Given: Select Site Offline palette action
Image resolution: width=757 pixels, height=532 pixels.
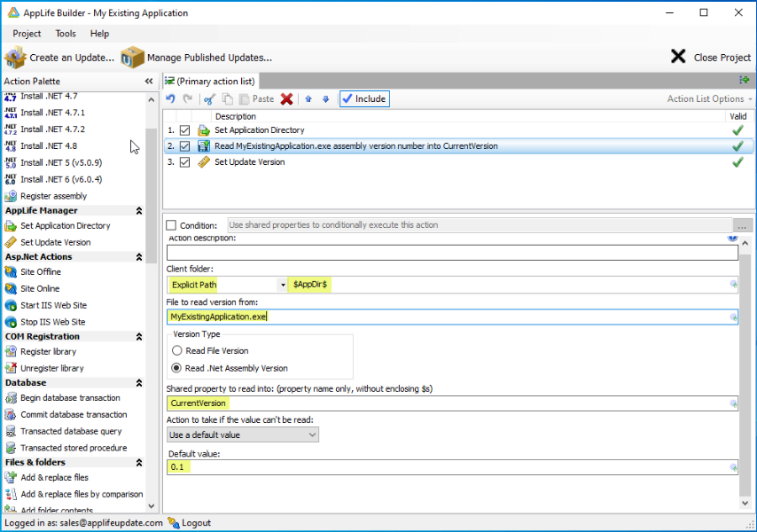Looking at the screenshot, I should 33,272.
